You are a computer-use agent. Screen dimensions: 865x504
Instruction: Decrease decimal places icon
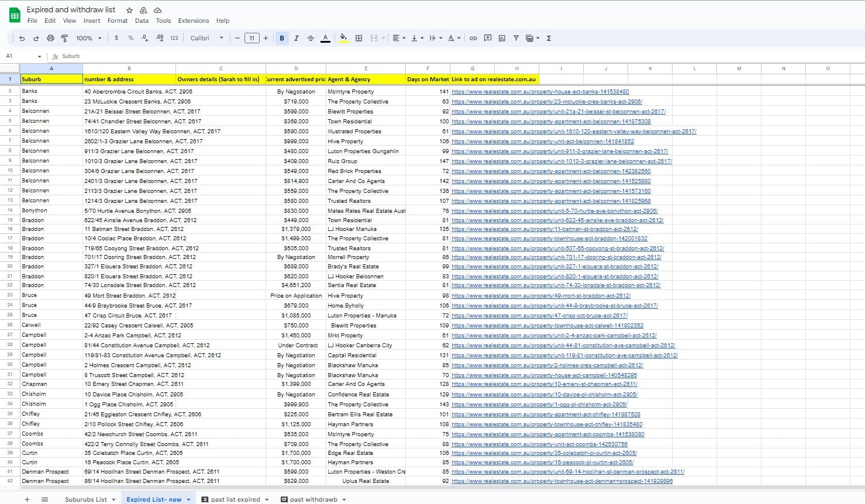point(145,38)
